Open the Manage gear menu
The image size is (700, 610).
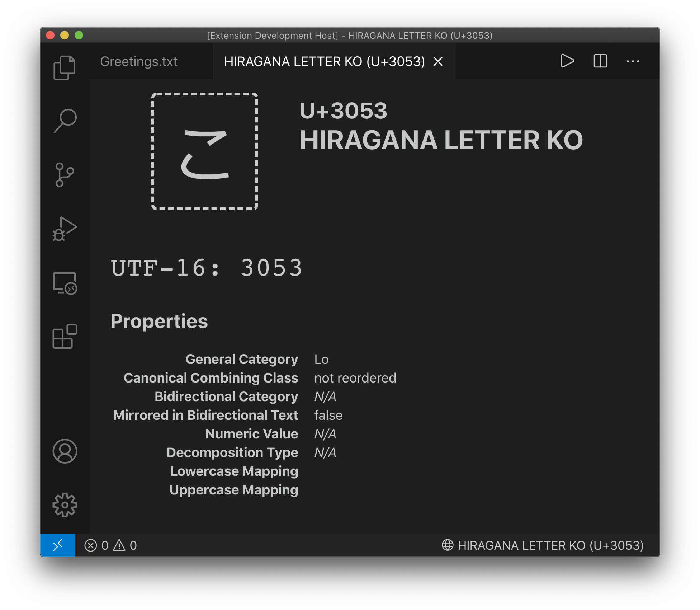pyautogui.click(x=65, y=505)
